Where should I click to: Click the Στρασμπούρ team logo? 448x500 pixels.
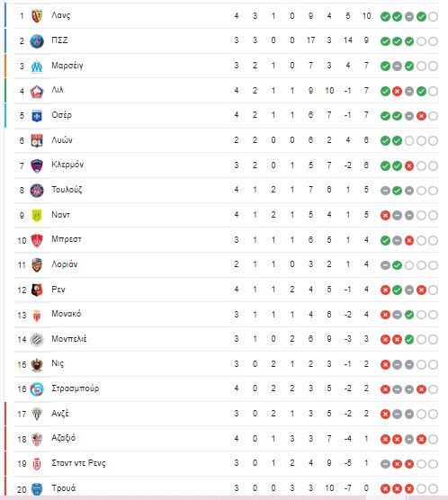click(x=37, y=389)
